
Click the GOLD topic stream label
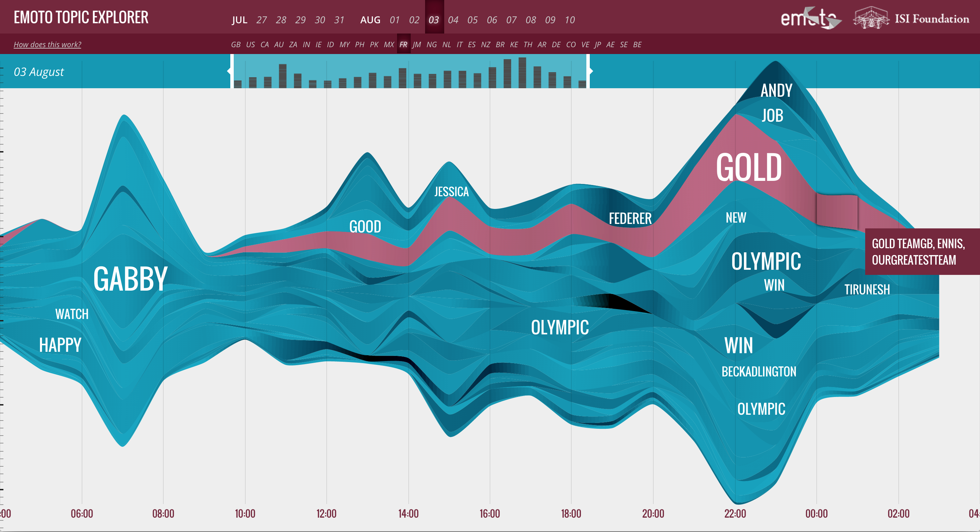[x=748, y=168]
